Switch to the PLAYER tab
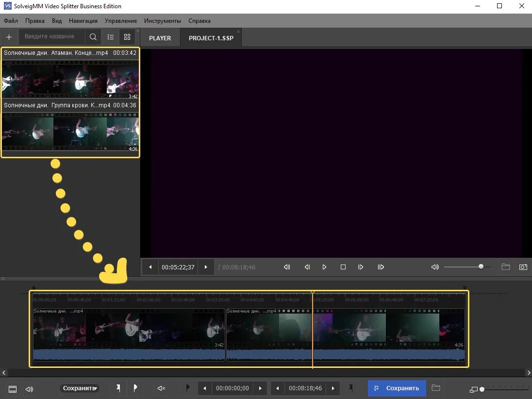This screenshot has height=399, width=532. (x=160, y=38)
